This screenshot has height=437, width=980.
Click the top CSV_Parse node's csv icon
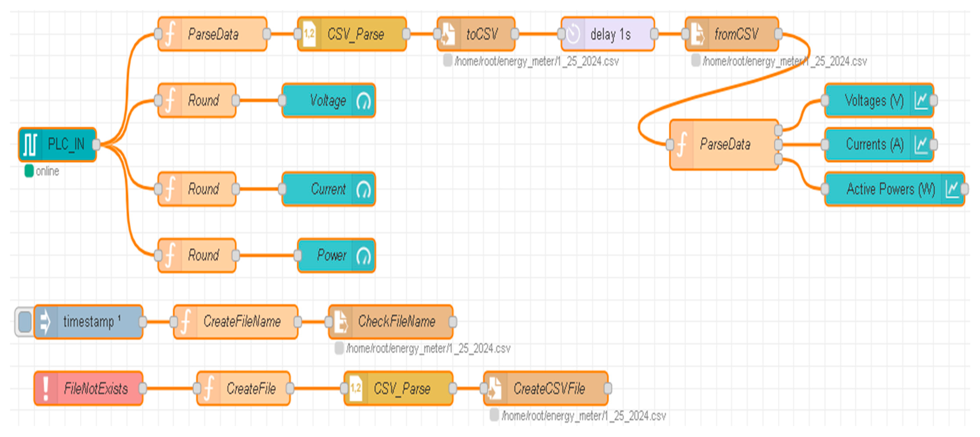309,34
